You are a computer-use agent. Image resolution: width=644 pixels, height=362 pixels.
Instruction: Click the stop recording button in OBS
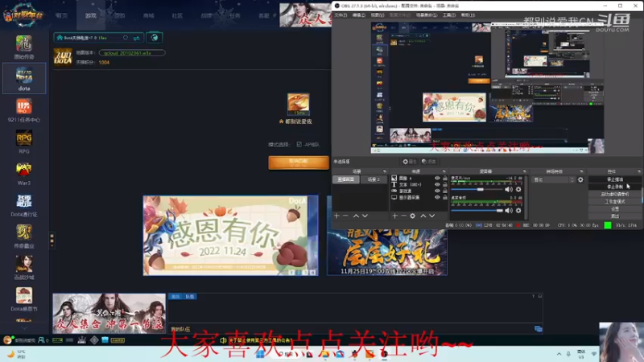[615, 187]
